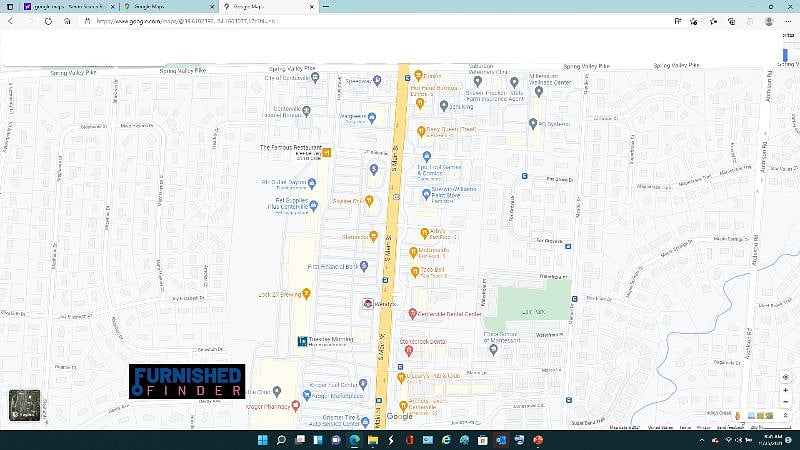Screen dimensions: 800x450
Task: Click the Sherwin-Williams Paint Store pin
Action: [426, 194]
